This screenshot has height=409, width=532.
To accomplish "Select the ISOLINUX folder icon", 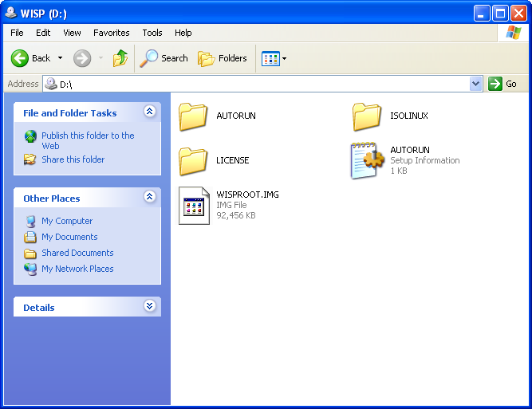I will click(367, 116).
